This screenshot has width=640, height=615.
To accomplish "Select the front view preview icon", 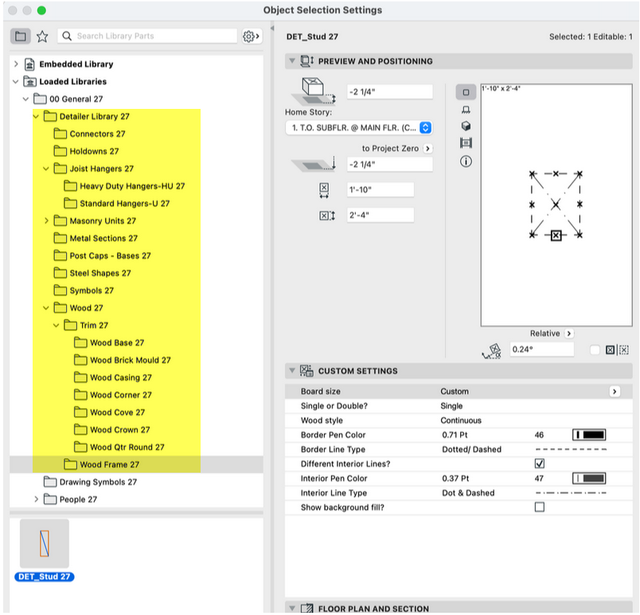I will tap(466, 109).
